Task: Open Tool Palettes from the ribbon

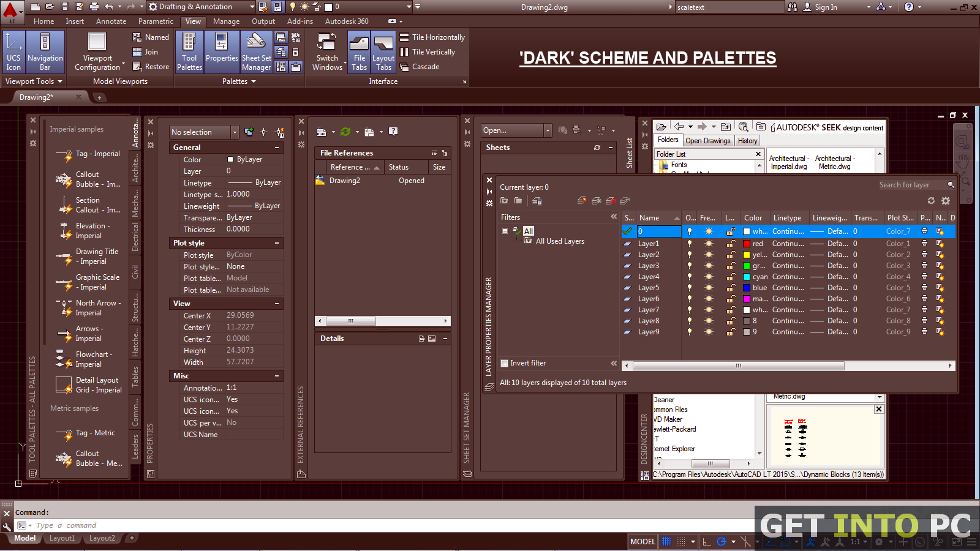Action: coord(189,51)
